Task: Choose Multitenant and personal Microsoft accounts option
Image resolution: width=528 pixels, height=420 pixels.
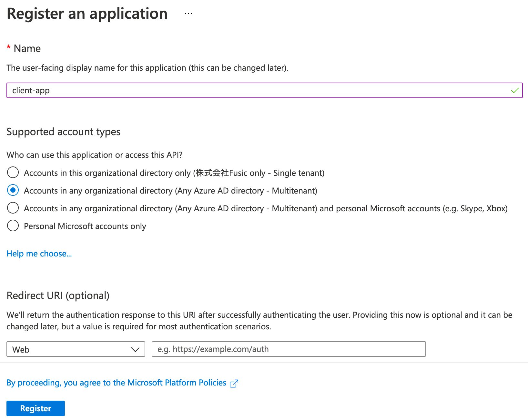Action: pyautogui.click(x=13, y=208)
